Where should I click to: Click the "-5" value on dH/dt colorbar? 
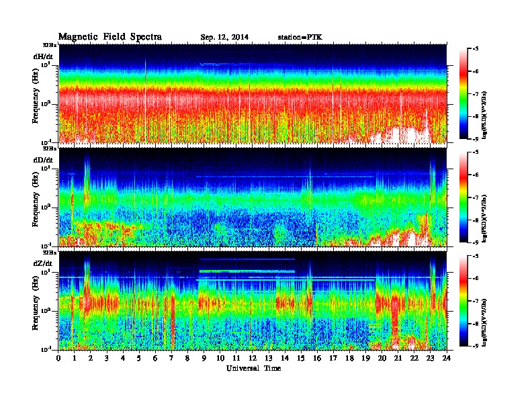click(476, 49)
